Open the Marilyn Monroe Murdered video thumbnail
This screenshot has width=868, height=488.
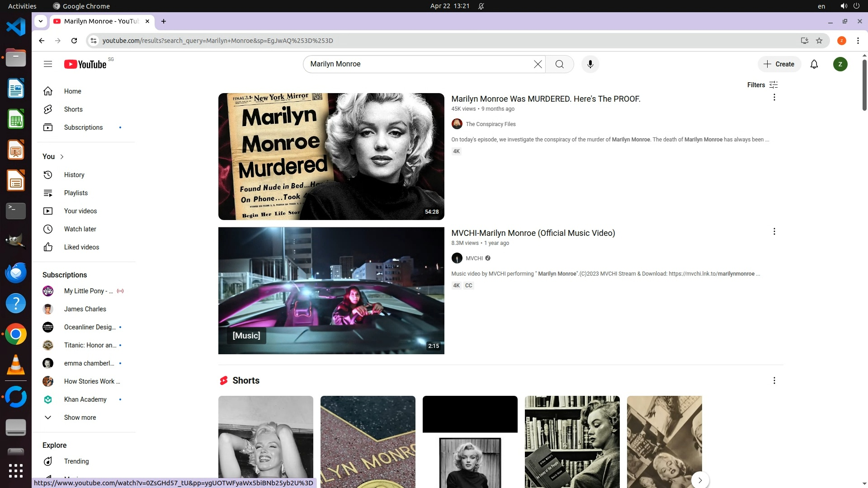coord(331,156)
